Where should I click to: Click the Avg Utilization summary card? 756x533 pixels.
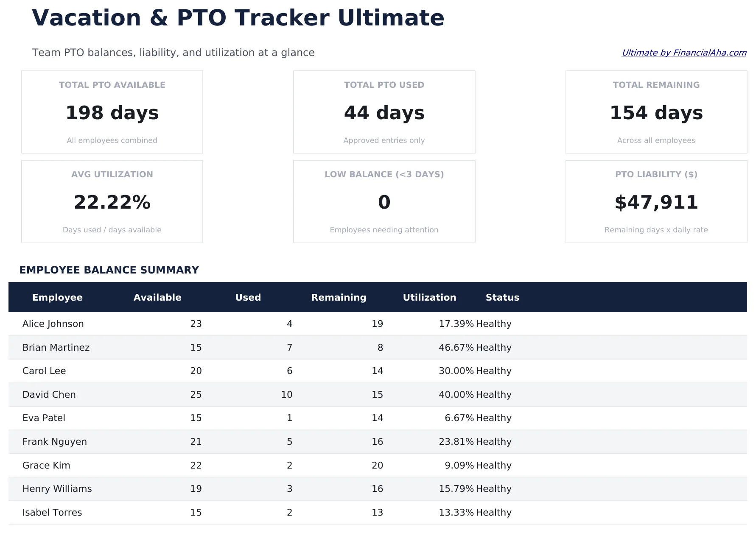click(112, 201)
